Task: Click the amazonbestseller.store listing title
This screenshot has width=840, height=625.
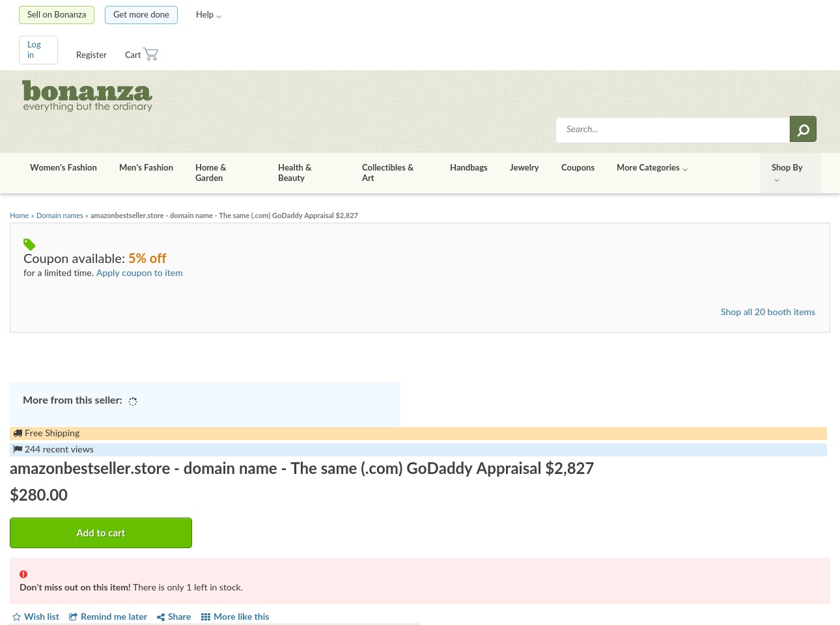Action: pos(301,469)
